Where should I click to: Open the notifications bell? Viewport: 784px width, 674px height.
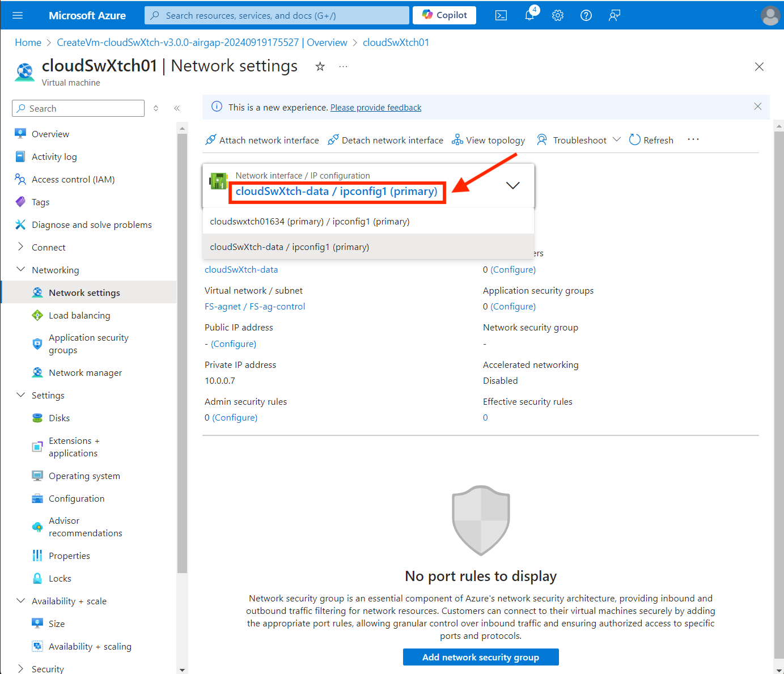point(529,15)
